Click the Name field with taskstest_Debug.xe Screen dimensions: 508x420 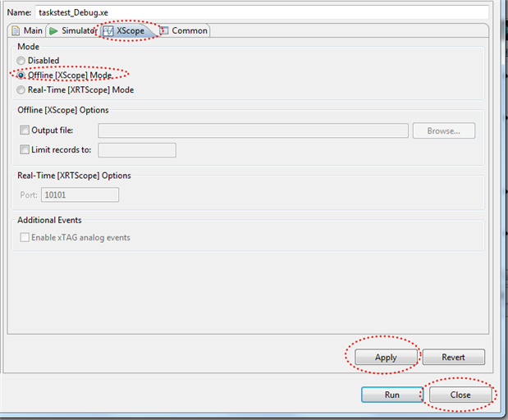[262, 12]
